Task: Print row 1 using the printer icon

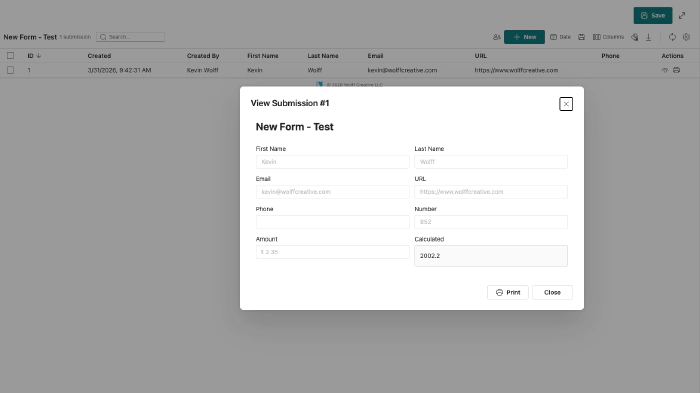Action: coord(677,70)
